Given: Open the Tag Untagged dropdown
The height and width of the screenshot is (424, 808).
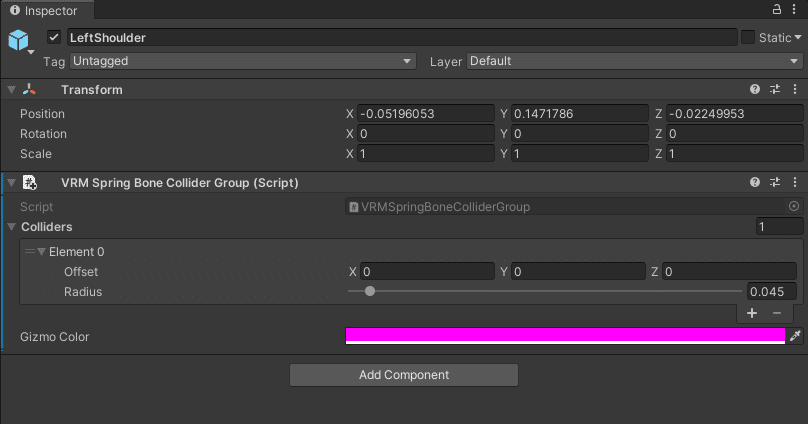Looking at the screenshot, I should pyautogui.click(x=242, y=61).
